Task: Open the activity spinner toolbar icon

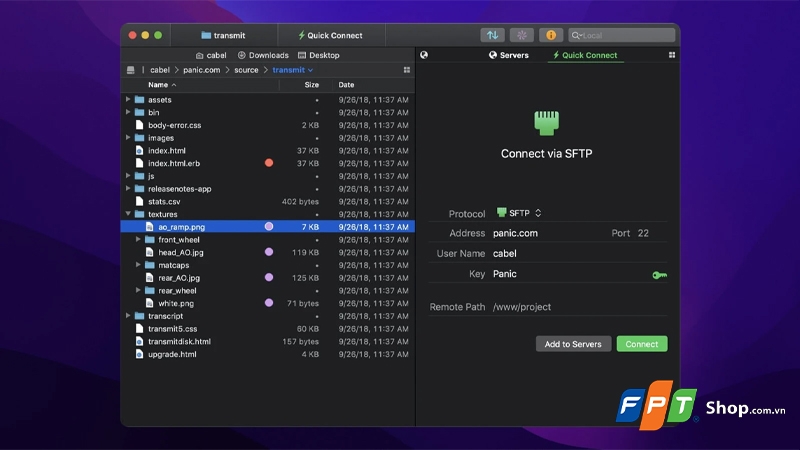Action: click(521, 35)
